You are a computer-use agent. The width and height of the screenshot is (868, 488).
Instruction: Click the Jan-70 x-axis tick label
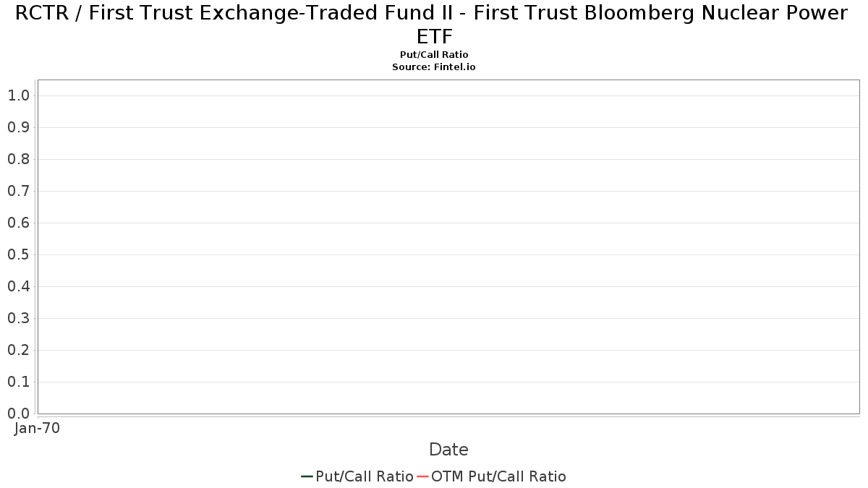(x=37, y=428)
